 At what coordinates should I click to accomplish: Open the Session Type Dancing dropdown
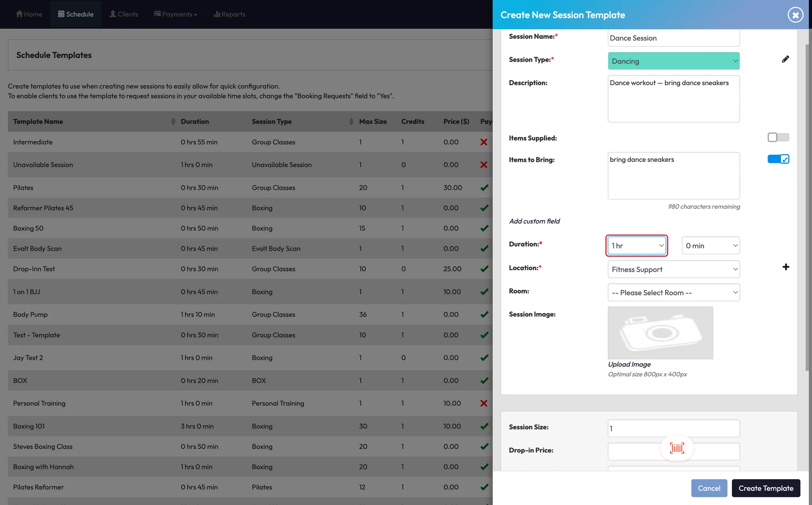point(673,61)
